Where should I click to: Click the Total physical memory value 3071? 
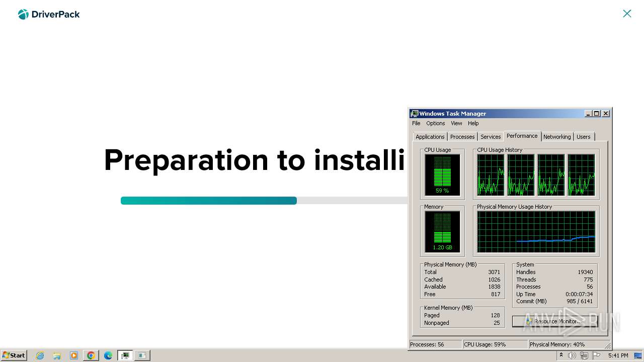point(494,272)
